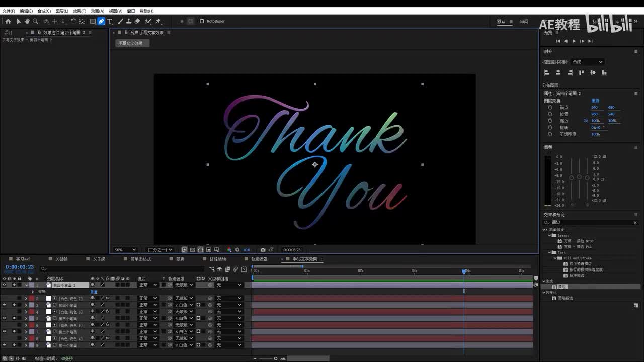Hide layer 1 第四个笔画 2 with eye icon
644x362 pixels.
[x=4, y=285]
